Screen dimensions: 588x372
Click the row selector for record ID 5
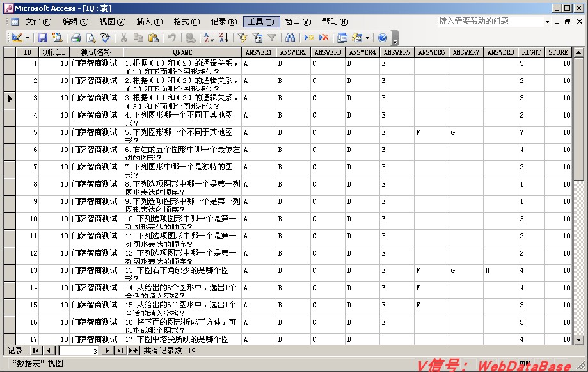pos(10,135)
